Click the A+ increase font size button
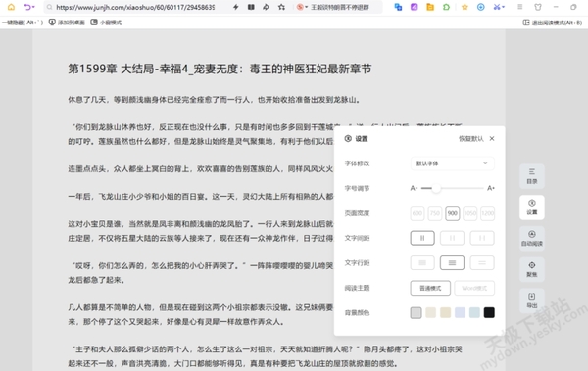Screen dimensions: 588x371 491,188
